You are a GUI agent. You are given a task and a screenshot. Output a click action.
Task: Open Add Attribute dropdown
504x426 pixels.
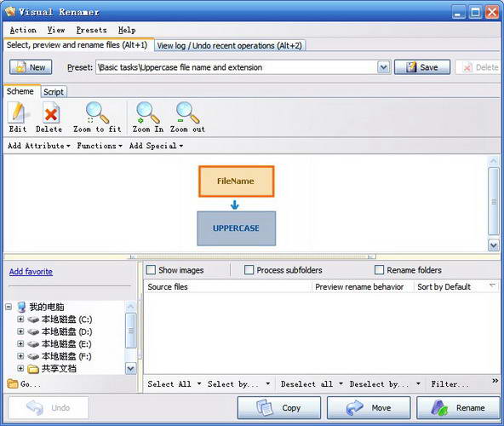pos(39,146)
